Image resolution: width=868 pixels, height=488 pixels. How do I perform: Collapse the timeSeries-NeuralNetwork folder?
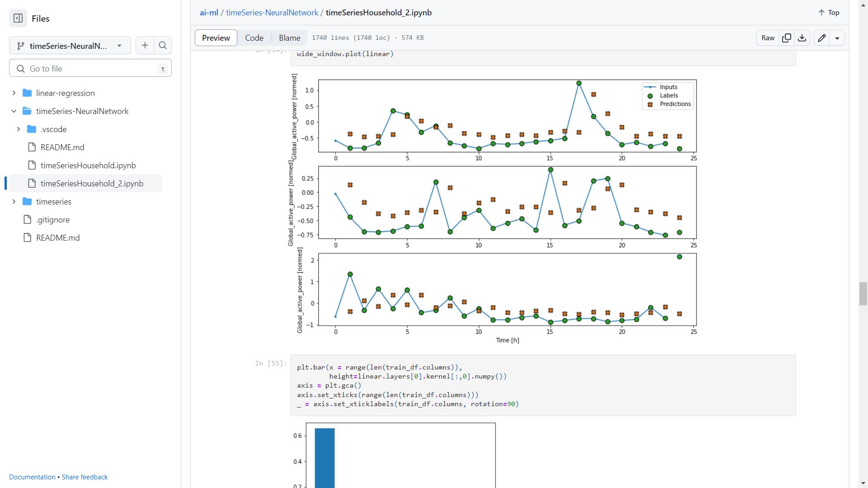coord(14,111)
